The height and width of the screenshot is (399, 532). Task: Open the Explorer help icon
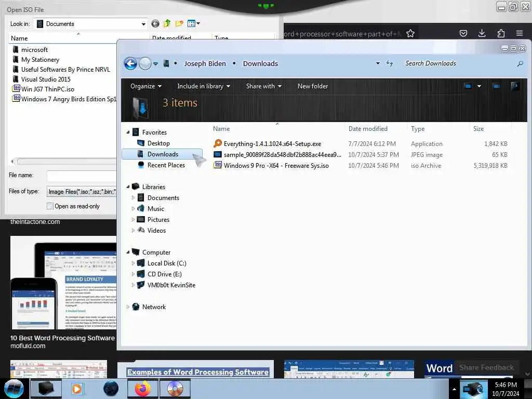515,86
